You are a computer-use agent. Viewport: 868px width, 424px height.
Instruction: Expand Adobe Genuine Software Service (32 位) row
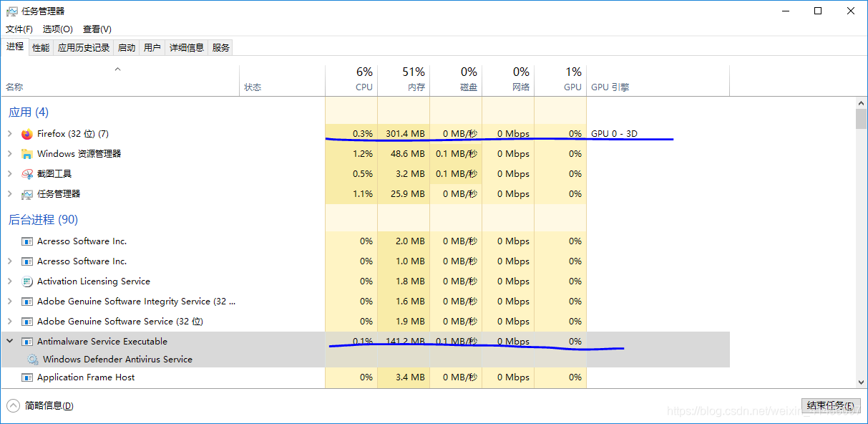[x=9, y=322]
